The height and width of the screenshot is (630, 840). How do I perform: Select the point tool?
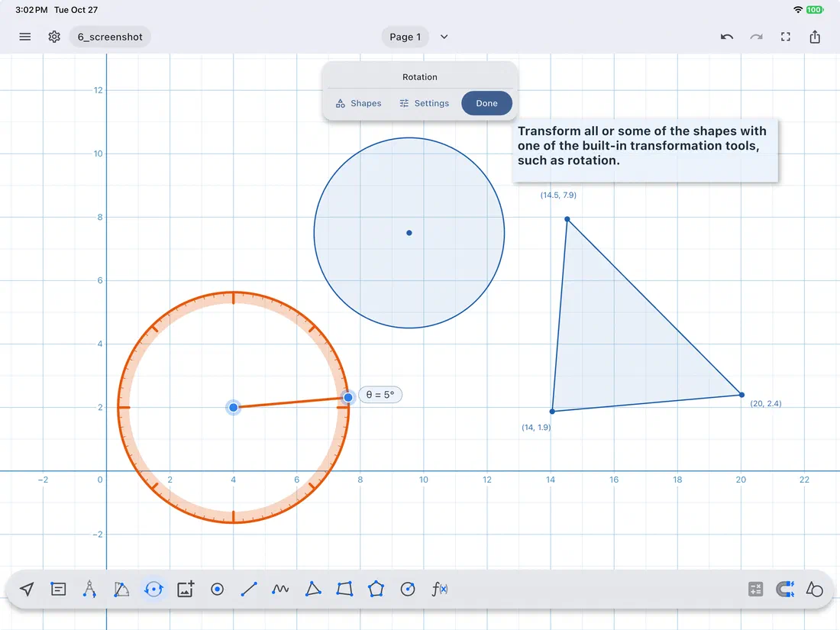tap(217, 590)
